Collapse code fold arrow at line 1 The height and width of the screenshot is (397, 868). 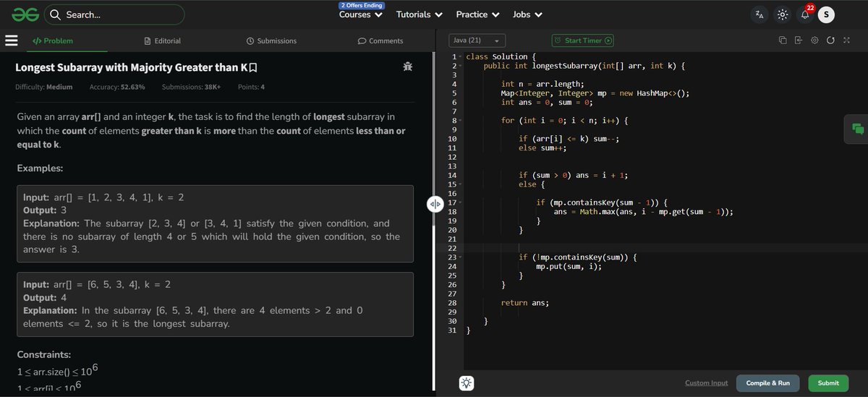pyautogui.click(x=461, y=57)
